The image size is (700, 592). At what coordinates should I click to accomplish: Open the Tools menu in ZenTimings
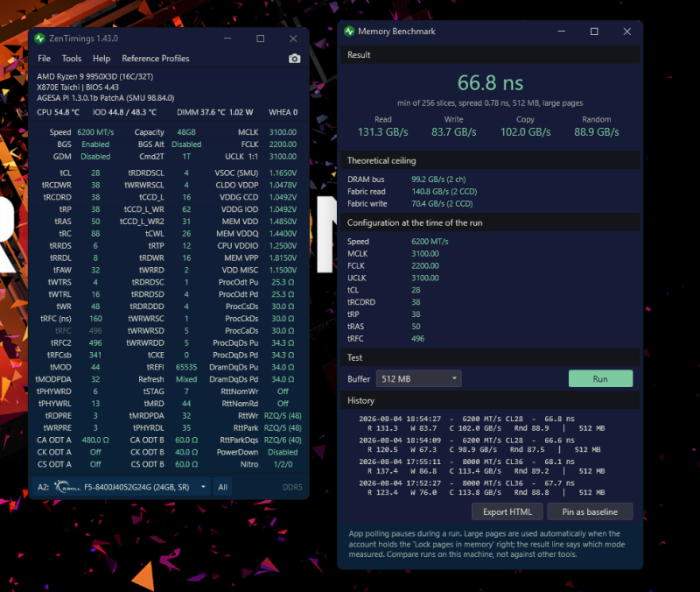click(72, 59)
